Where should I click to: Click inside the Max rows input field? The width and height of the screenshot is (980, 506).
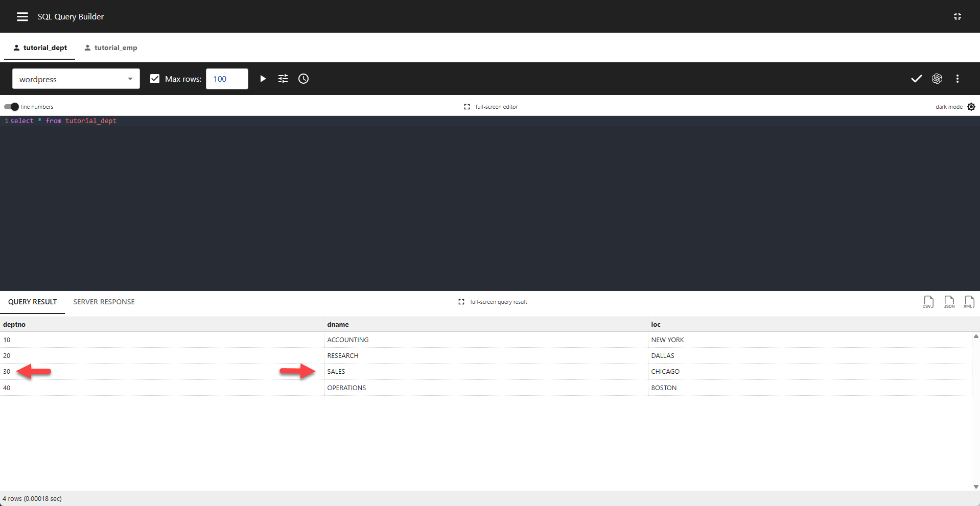tap(226, 79)
